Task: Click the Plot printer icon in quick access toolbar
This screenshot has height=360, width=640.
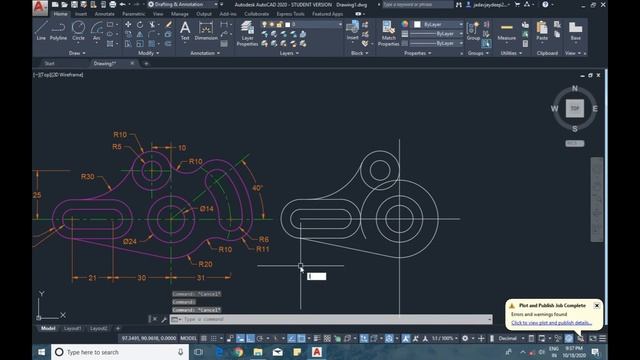Action: (112, 4)
